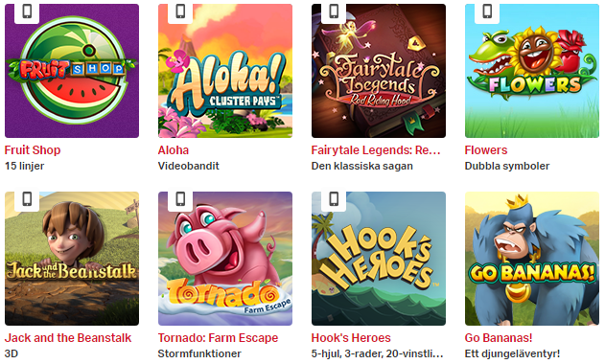Click the mobile icon on Jack and the Beanstalk
This screenshot has width=605, height=364.
27,199
